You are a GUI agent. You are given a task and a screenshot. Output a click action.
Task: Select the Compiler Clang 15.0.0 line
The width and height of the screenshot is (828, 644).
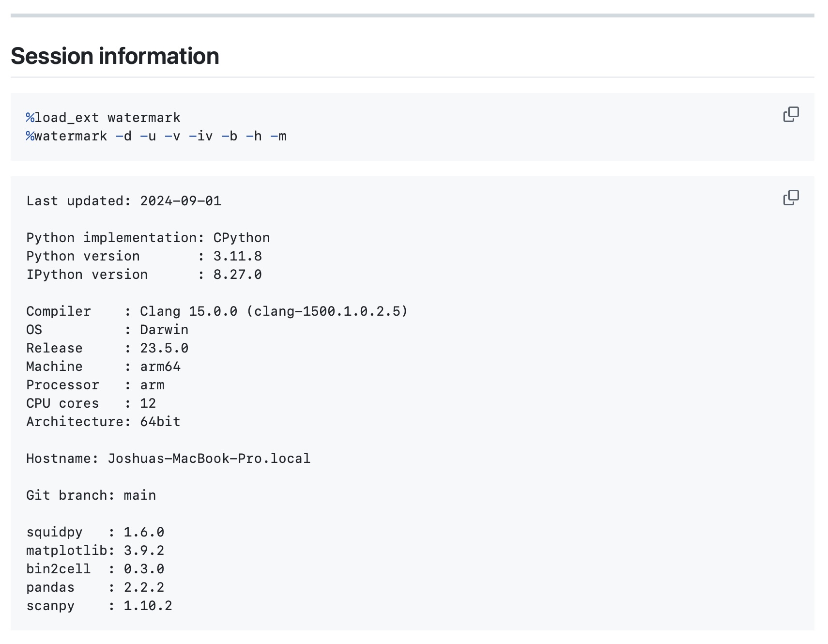(217, 311)
